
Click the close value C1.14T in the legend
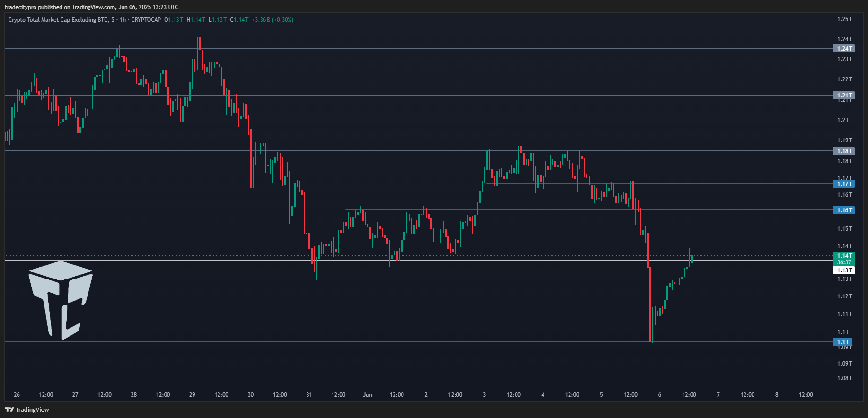click(239, 20)
